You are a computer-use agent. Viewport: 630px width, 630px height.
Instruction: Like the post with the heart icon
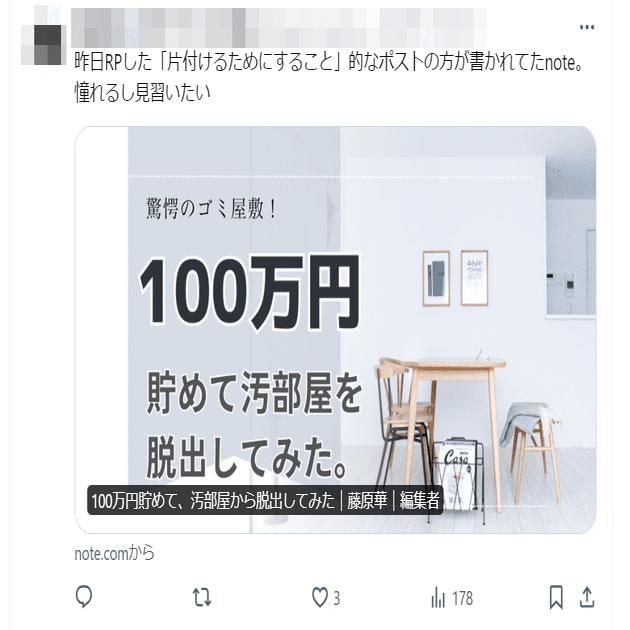320,597
